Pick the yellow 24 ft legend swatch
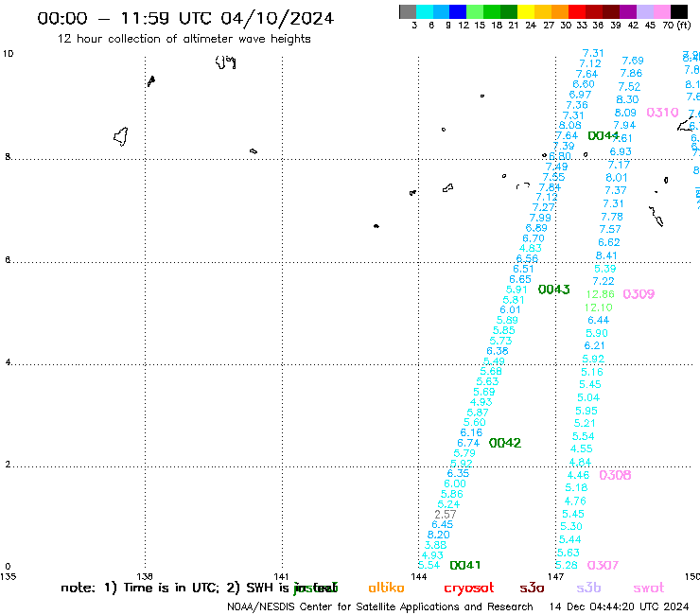The width and height of the screenshot is (700, 615). [526, 11]
